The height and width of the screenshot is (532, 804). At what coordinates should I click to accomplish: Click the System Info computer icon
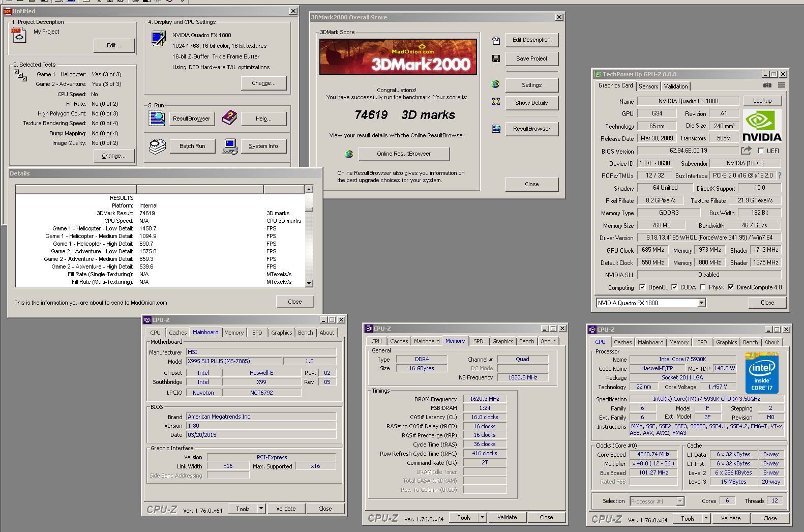(230, 146)
